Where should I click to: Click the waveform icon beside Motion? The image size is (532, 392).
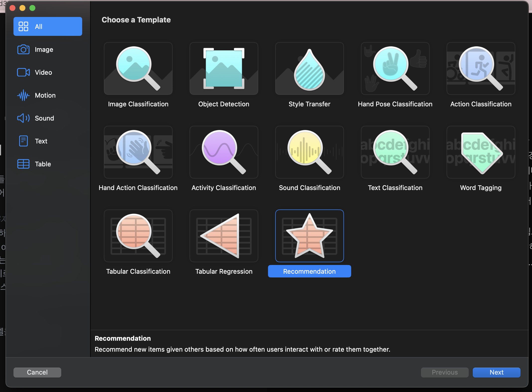[23, 95]
